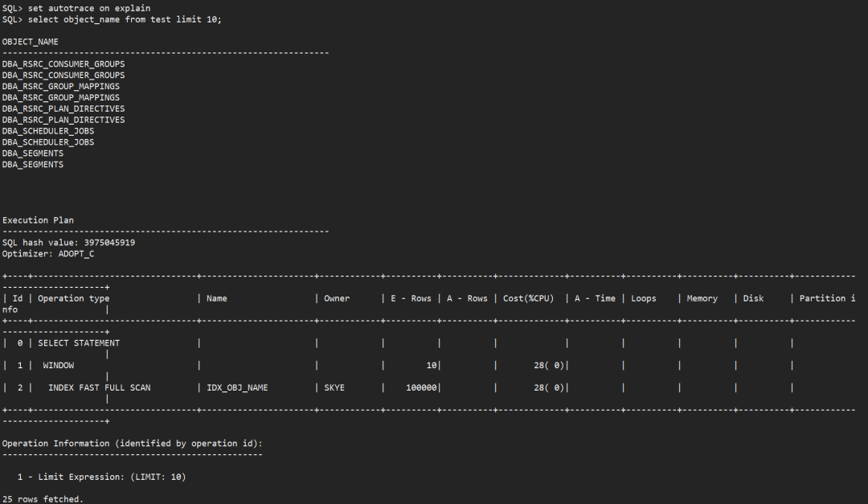
Task: Select the SELECT STATEMENT operation row
Action: pos(79,343)
